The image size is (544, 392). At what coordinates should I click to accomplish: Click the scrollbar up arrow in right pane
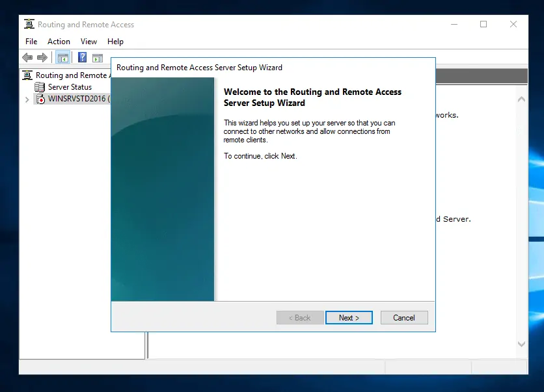[521, 99]
